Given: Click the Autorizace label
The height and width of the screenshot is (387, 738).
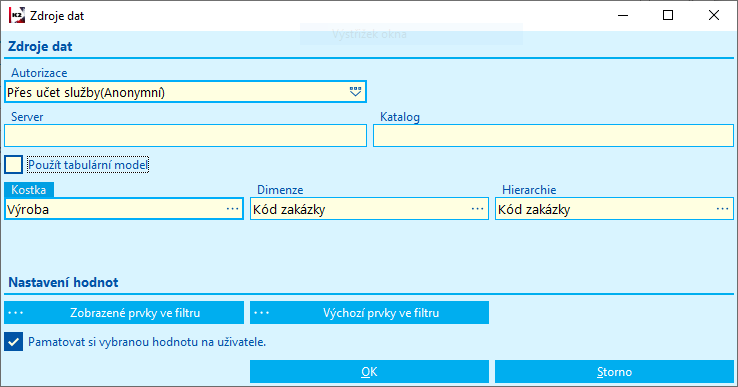Looking at the screenshot, I should click(x=39, y=73).
